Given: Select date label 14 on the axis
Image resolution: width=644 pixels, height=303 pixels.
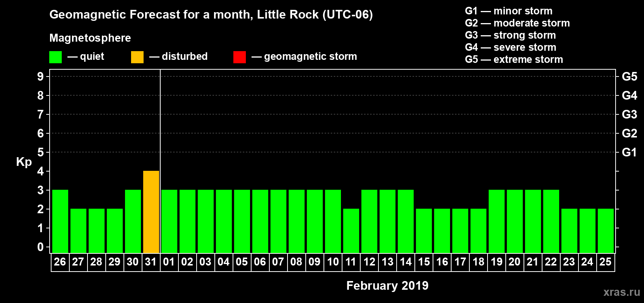Looking at the screenshot, I should point(405,262).
